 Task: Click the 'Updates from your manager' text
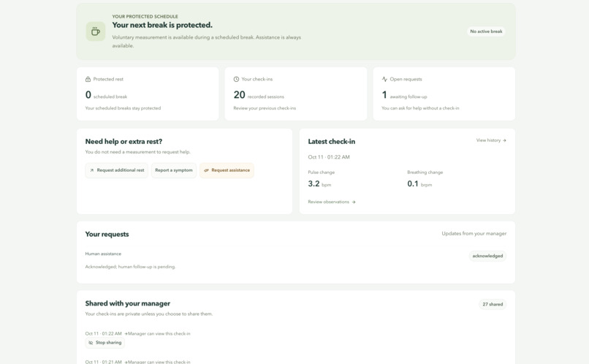474,233
